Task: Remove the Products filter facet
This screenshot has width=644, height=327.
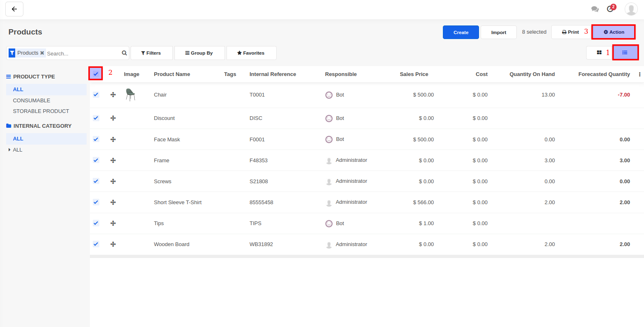Action: click(42, 53)
